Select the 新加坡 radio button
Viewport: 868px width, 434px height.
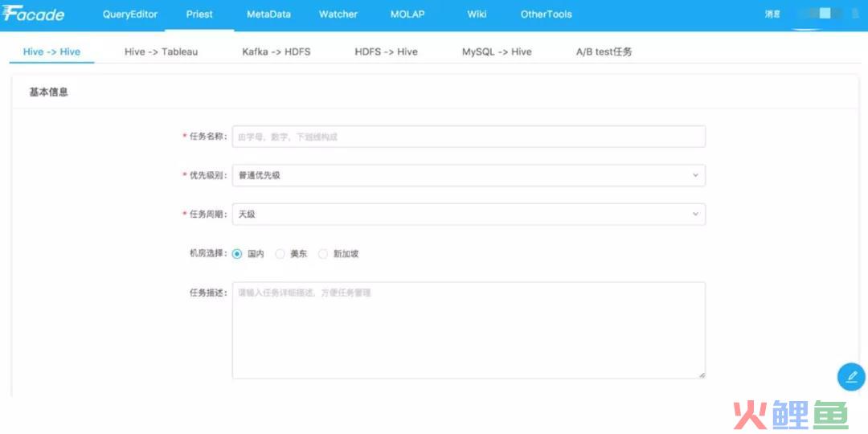pyautogui.click(x=323, y=254)
